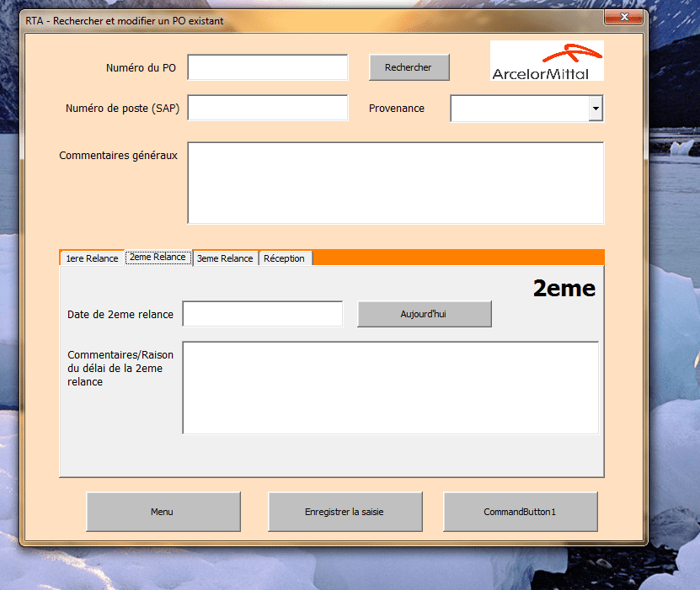This screenshot has width=700, height=590.
Task: Select the 2eme Relance tab
Action: [x=158, y=258]
